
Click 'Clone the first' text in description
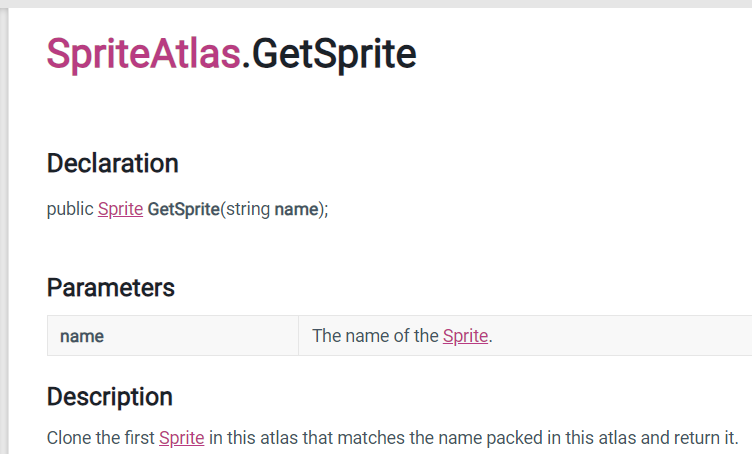100,438
